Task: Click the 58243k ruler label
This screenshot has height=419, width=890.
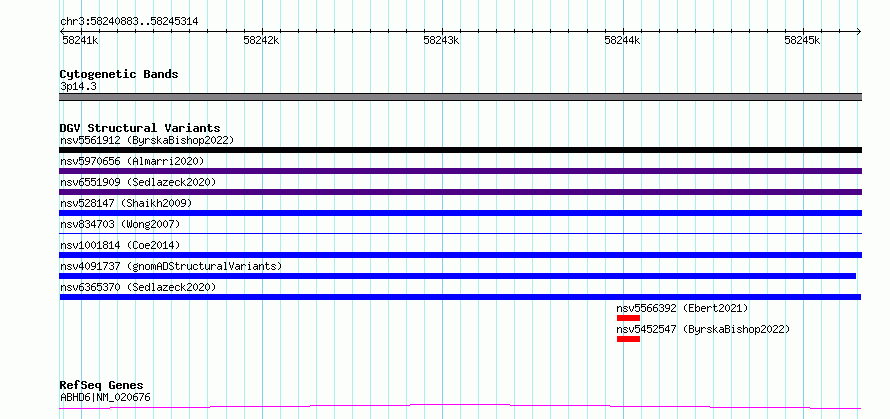Action: pyautogui.click(x=442, y=40)
